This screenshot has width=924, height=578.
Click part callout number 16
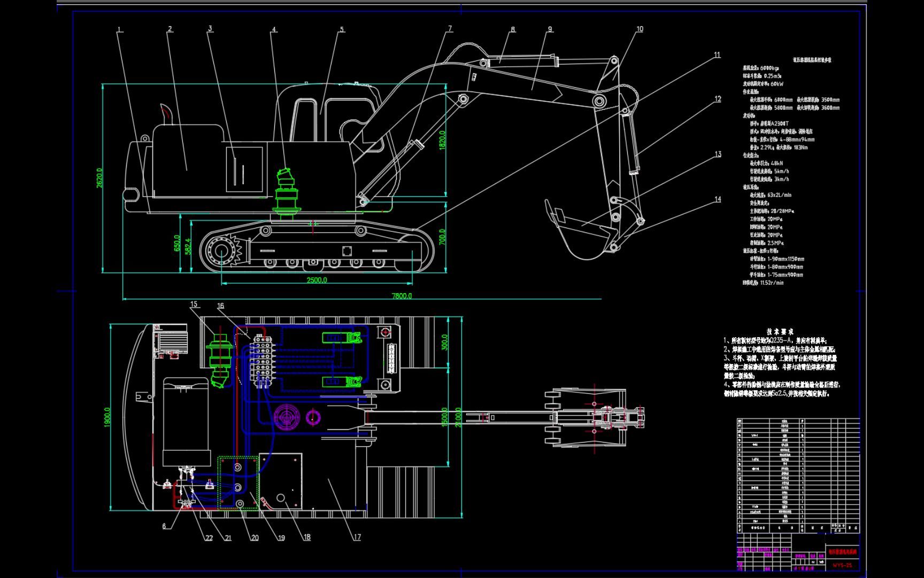[x=220, y=306]
